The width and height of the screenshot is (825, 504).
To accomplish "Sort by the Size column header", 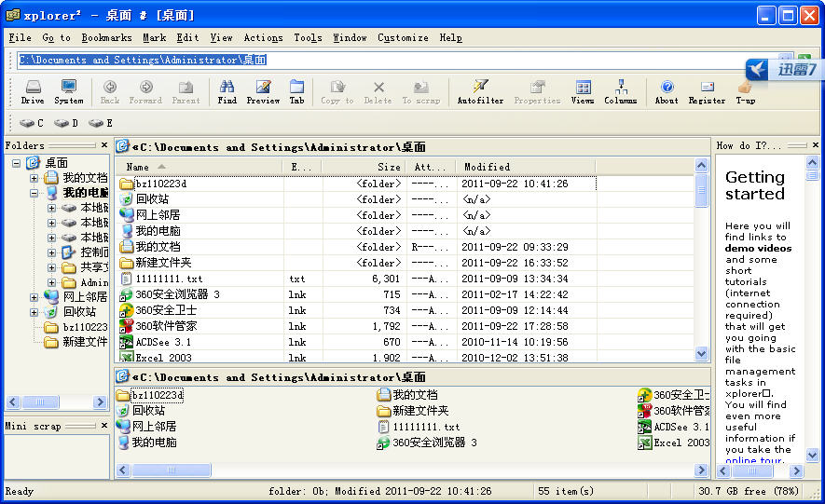I will click(363, 167).
